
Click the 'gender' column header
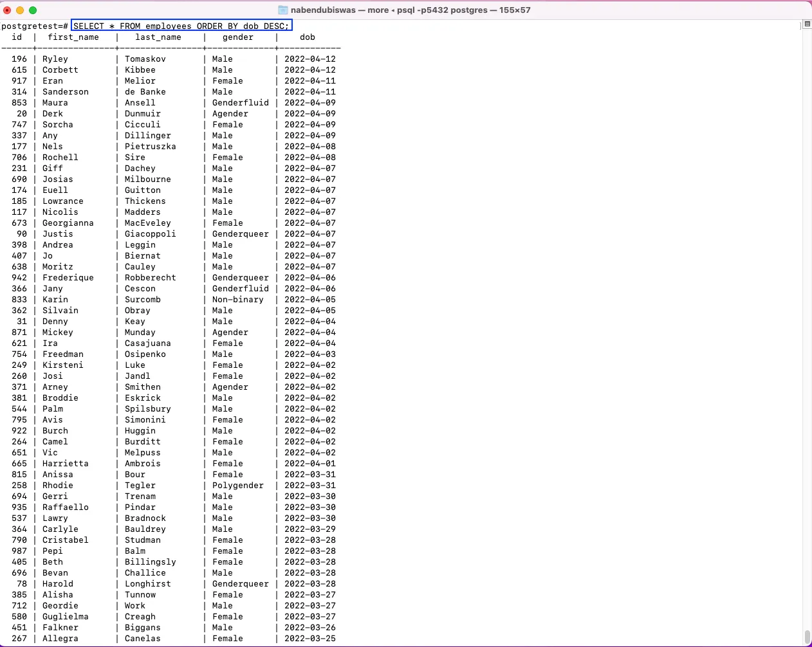coord(238,37)
